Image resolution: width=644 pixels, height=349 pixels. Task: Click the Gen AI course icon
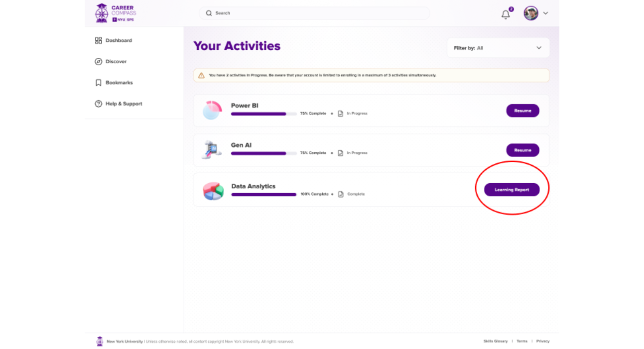[212, 150]
